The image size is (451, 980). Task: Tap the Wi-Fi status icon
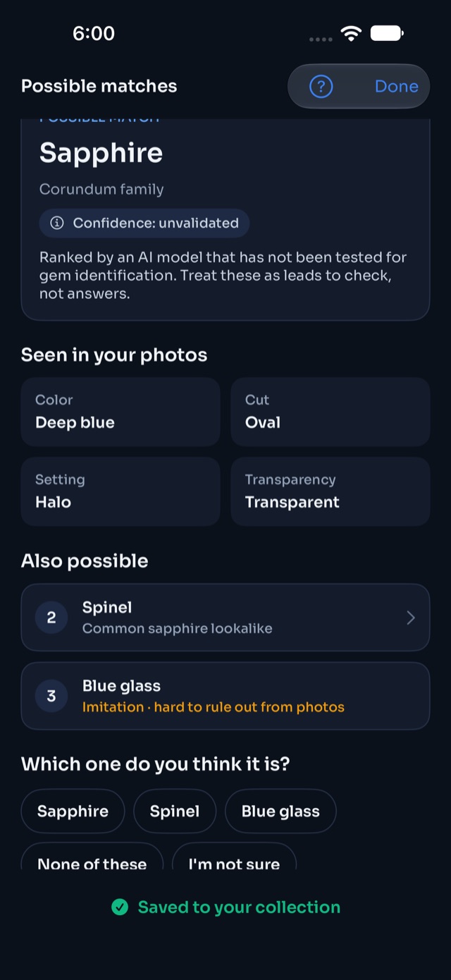coord(350,33)
